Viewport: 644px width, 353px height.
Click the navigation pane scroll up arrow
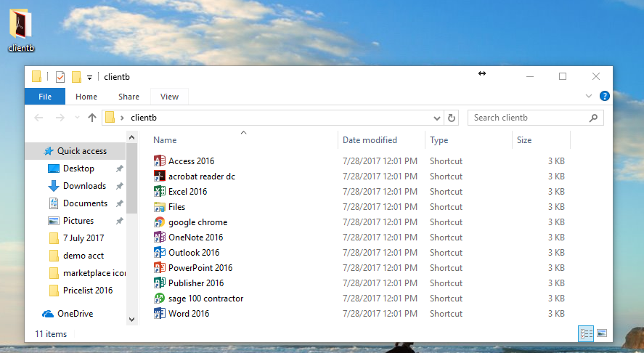(131, 137)
